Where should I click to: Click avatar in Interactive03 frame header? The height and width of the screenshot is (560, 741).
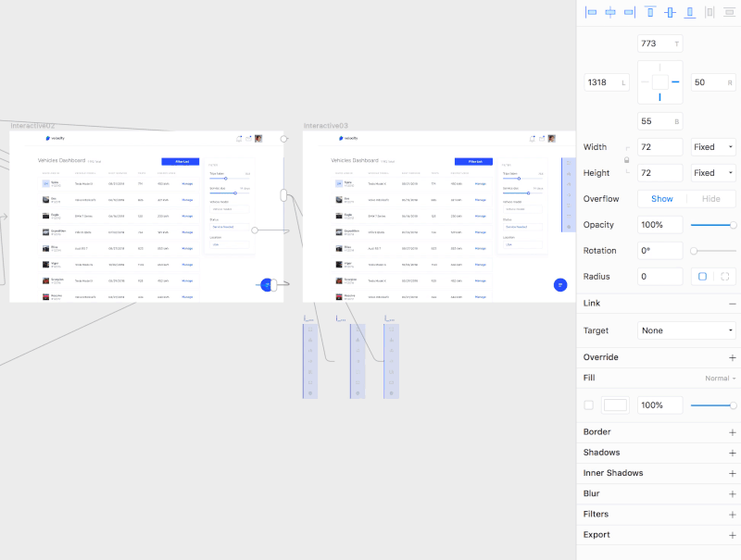tap(551, 138)
